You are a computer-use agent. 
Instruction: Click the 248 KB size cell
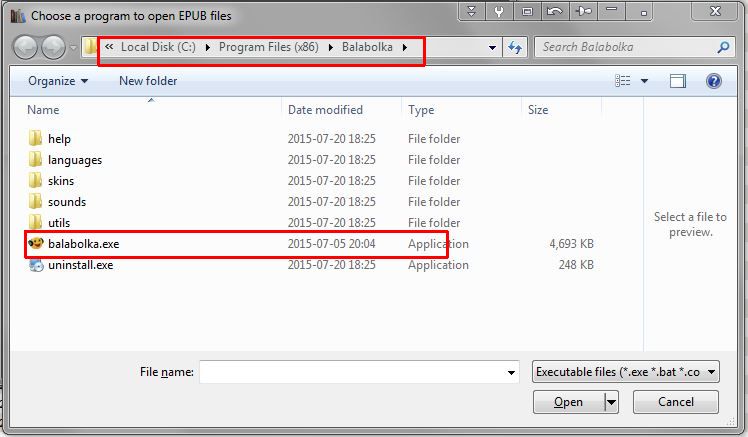click(x=576, y=265)
